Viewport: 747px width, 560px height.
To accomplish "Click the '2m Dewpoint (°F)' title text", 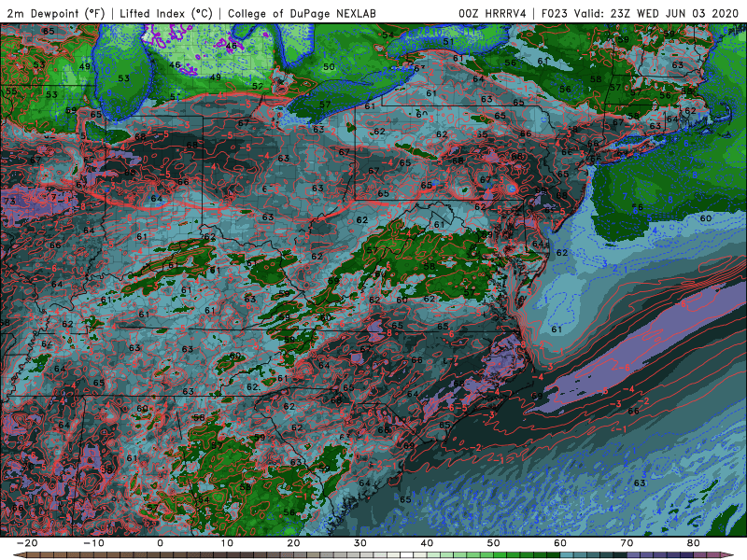I will (55, 13).
